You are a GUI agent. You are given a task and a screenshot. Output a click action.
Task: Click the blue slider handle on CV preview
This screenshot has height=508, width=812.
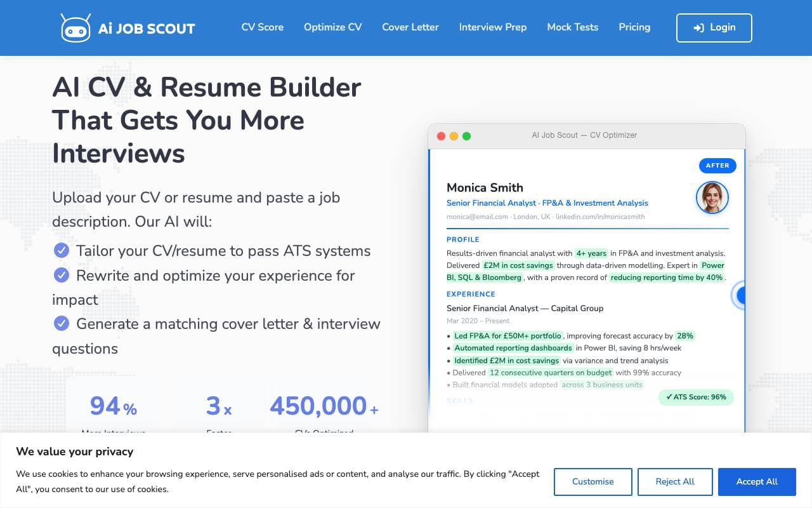(739, 295)
